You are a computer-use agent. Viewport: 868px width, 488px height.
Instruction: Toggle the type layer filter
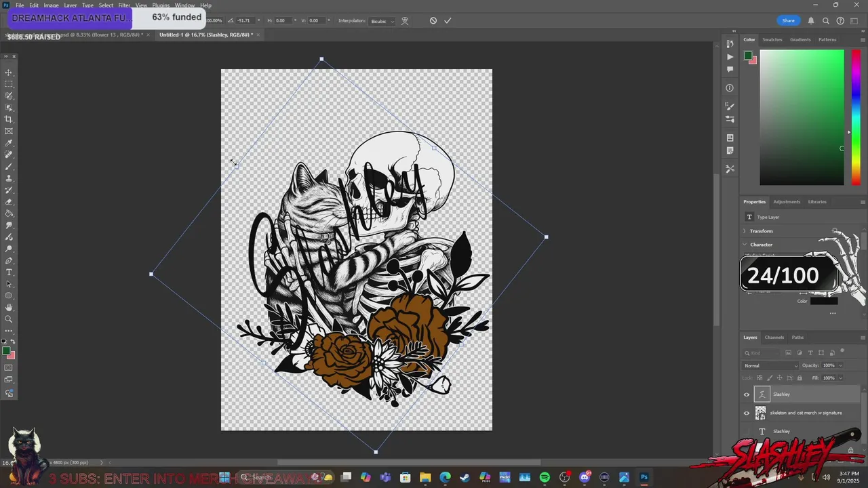(x=810, y=352)
